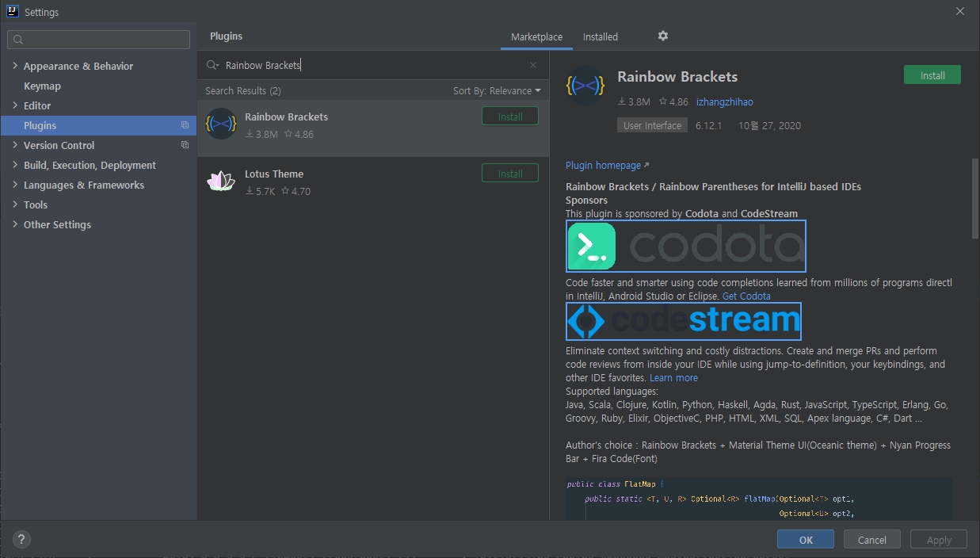
Task: Click the large Rainbow Brackets logo in details
Action: click(585, 86)
